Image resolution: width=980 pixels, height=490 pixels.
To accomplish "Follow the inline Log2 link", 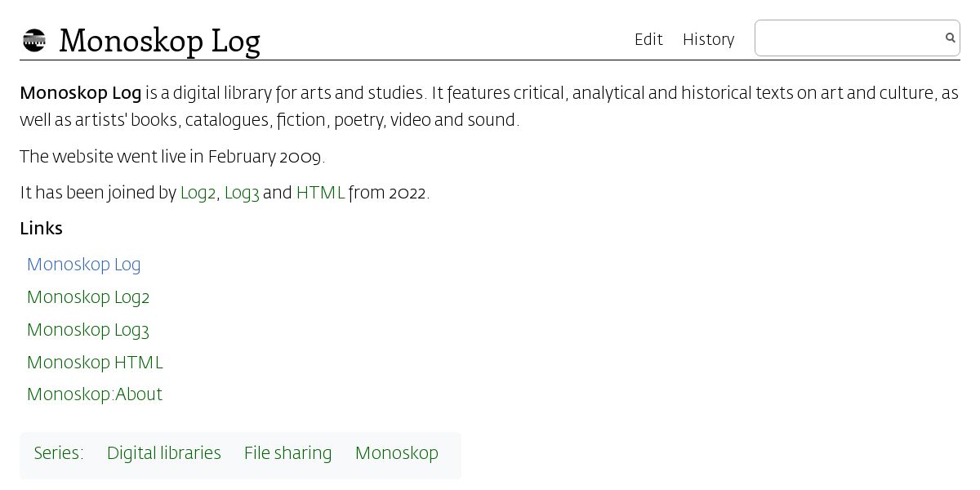I will [x=198, y=193].
